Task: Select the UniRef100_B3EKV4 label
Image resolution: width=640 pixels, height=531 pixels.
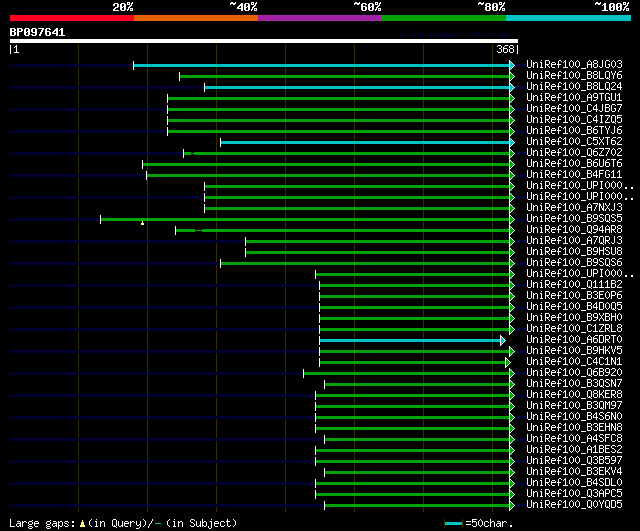Action: point(574,472)
